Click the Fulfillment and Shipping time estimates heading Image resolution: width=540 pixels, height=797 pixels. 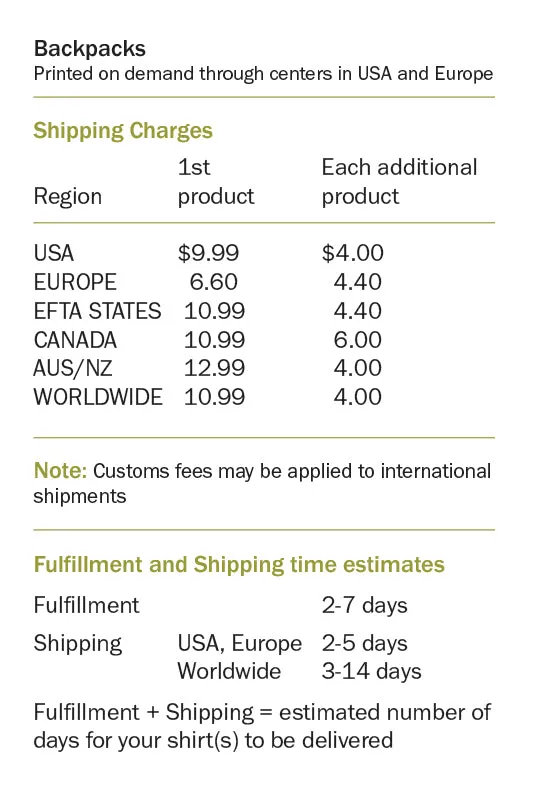(239, 565)
